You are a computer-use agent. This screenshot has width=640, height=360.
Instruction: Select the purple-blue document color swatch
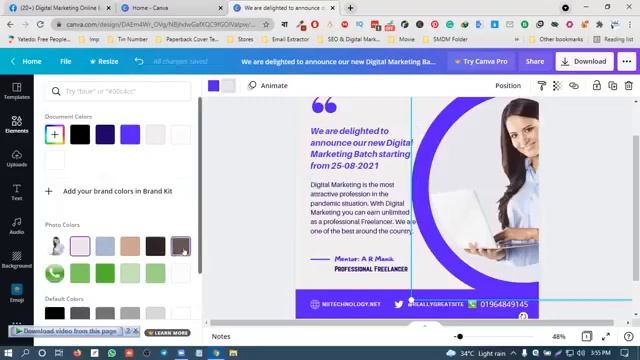coord(130,135)
